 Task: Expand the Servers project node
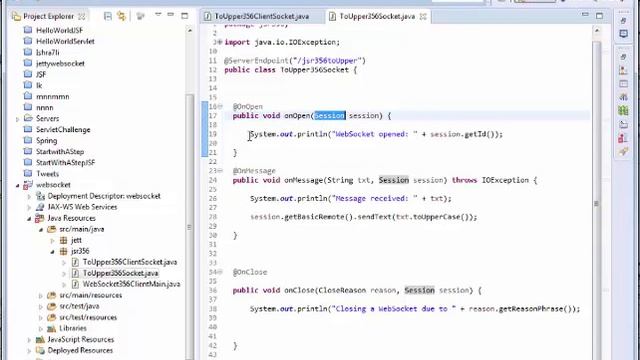click(x=17, y=119)
